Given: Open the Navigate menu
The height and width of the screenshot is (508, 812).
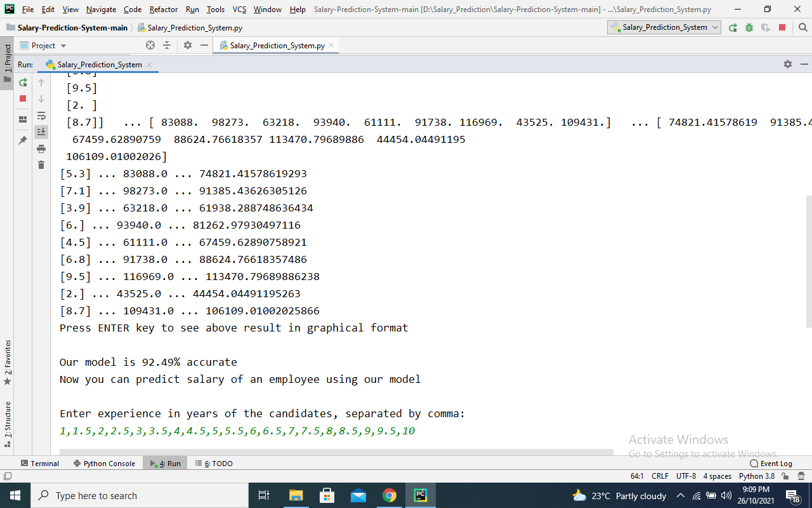Looking at the screenshot, I should (x=101, y=10).
